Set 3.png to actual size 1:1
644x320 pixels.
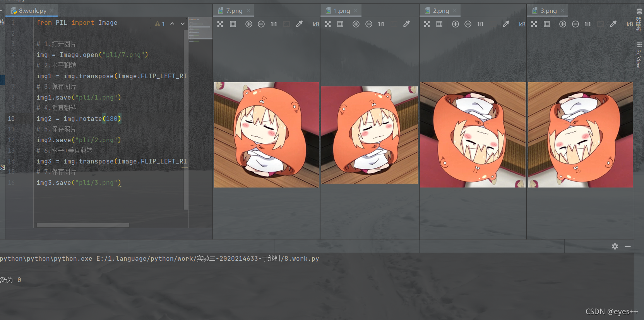[587, 24]
